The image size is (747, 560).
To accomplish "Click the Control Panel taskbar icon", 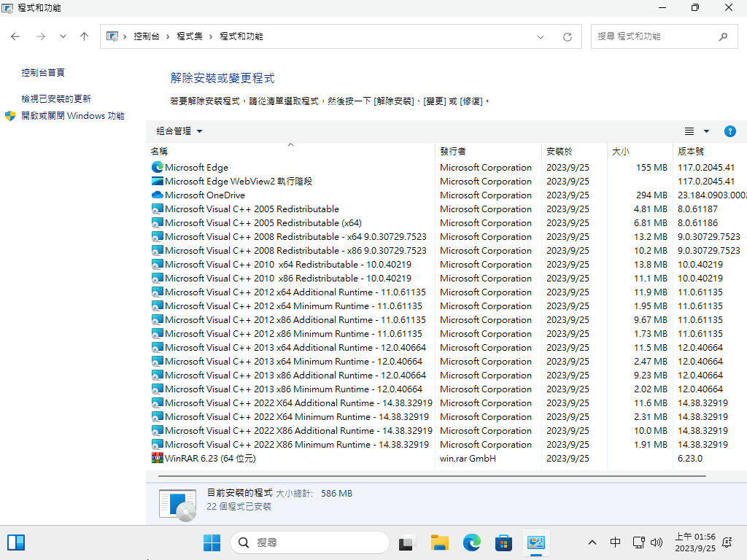I will click(x=536, y=542).
